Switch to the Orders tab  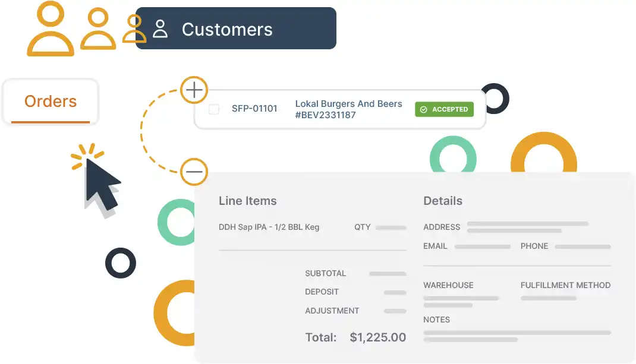click(51, 102)
